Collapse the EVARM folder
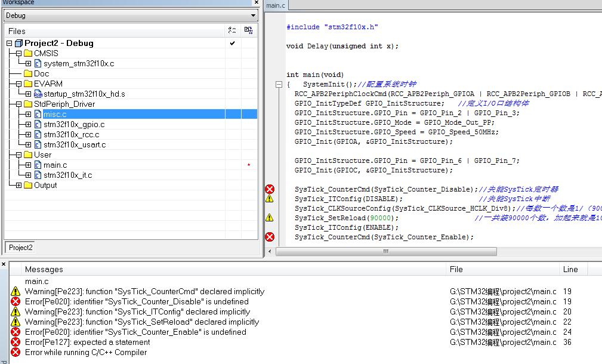The image size is (602, 364). click(x=19, y=84)
